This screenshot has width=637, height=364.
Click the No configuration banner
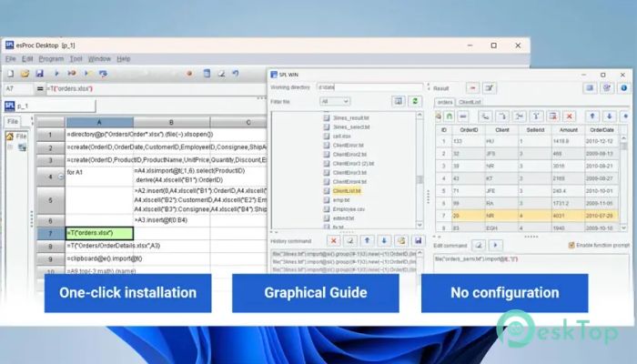pyautogui.click(x=504, y=293)
